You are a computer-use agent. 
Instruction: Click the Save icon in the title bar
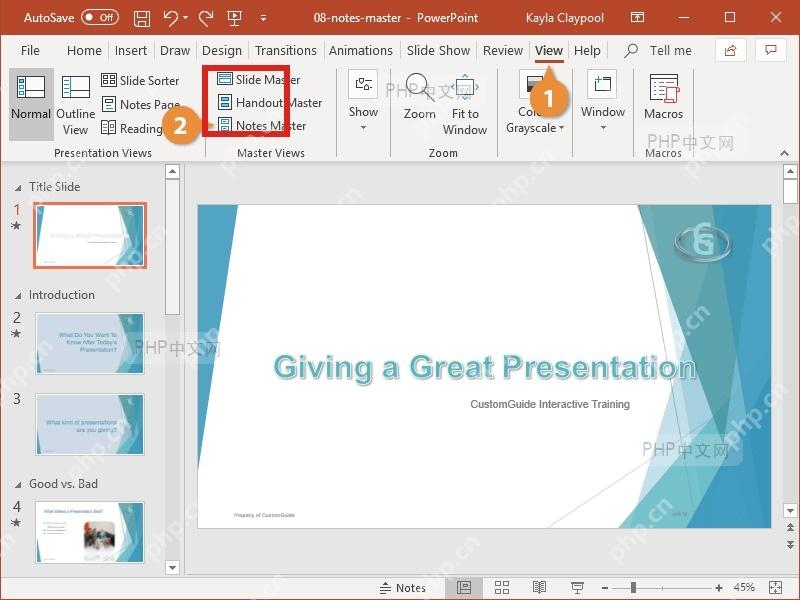point(142,19)
